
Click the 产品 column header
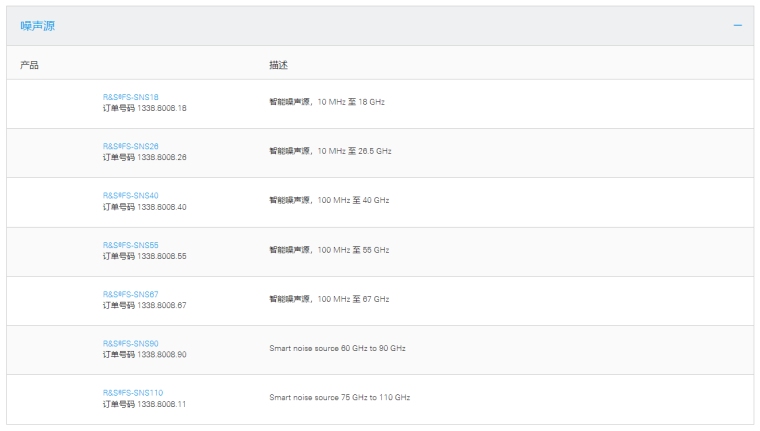tap(29, 65)
